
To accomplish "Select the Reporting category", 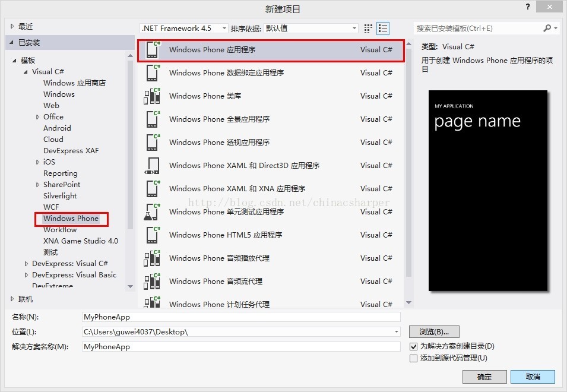I will click(61, 173).
